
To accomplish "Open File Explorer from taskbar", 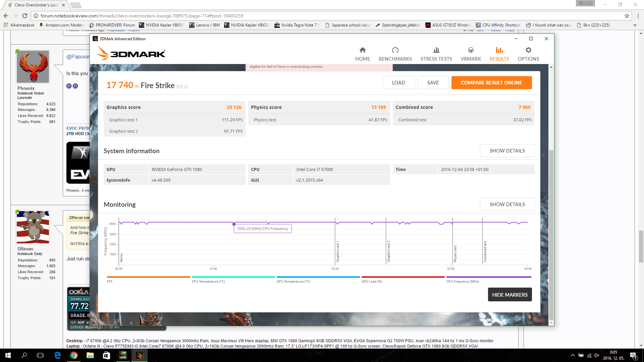I will click(90, 355).
